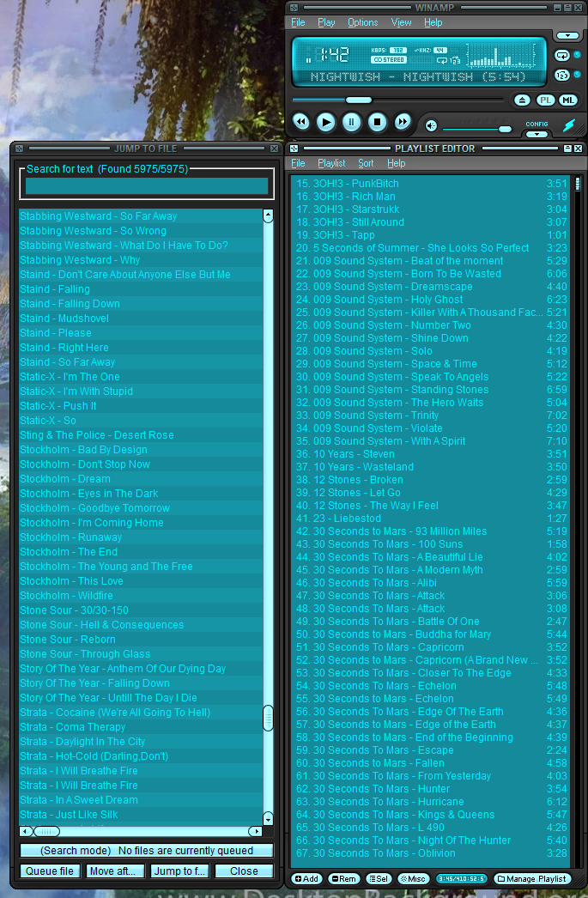Click the playlist time counter display
Image resolution: width=588 pixels, height=898 pixels.
click(x=462, y=878)
